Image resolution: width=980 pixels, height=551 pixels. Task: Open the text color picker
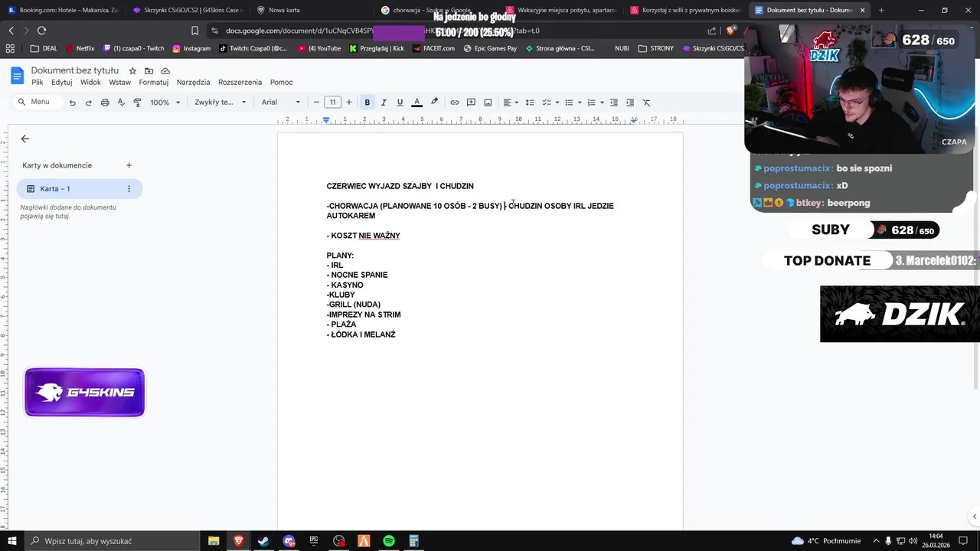416,103
